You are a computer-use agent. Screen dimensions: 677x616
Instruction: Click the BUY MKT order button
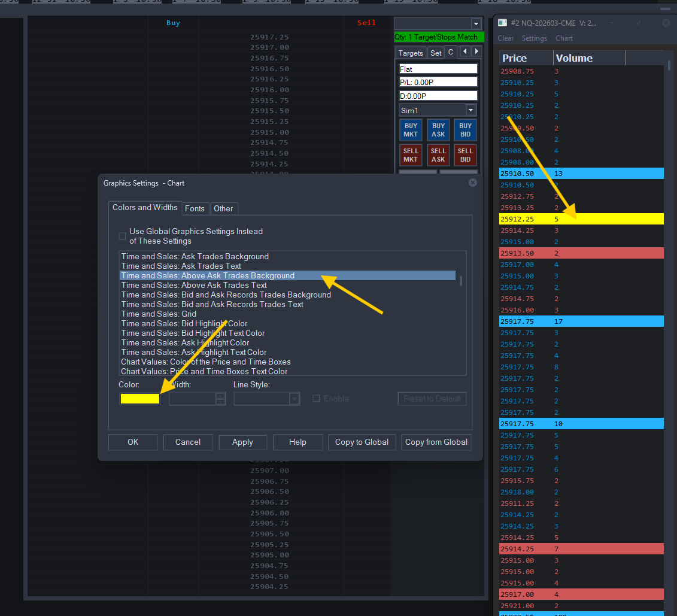click(411, 130)
